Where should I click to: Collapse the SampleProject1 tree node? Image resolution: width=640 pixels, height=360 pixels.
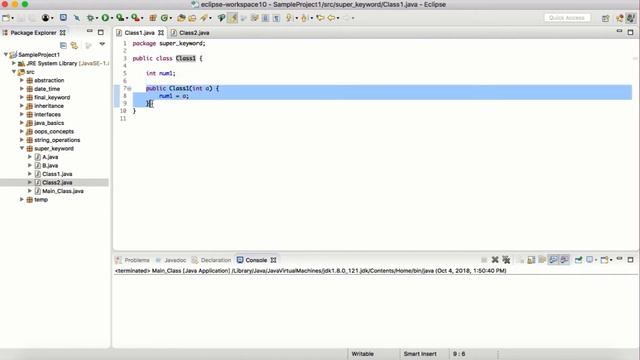coord(6,54)
